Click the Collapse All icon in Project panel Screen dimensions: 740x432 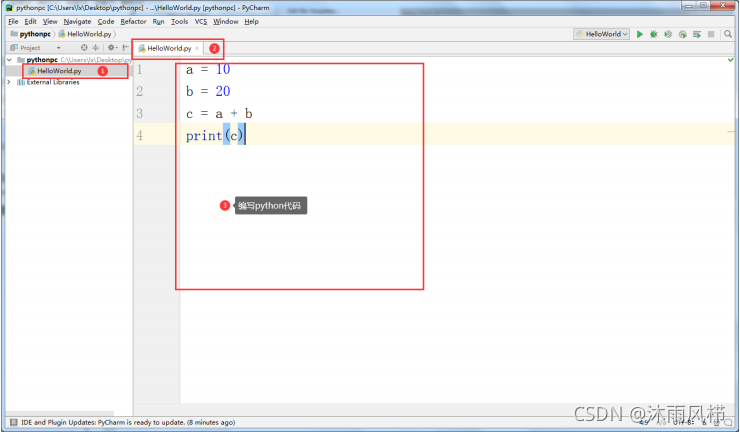pyautogui.click(x=96, y=47)
